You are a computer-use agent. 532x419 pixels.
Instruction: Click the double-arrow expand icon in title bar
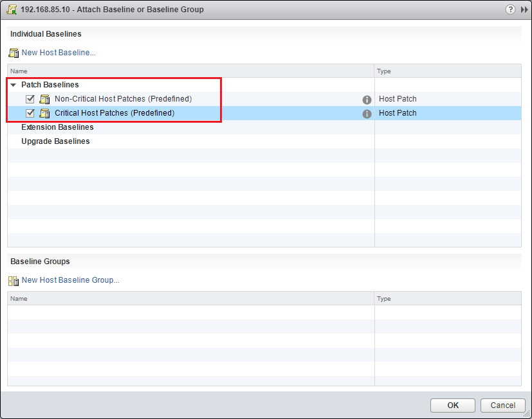pyautogui.click(x=524, y=10)
